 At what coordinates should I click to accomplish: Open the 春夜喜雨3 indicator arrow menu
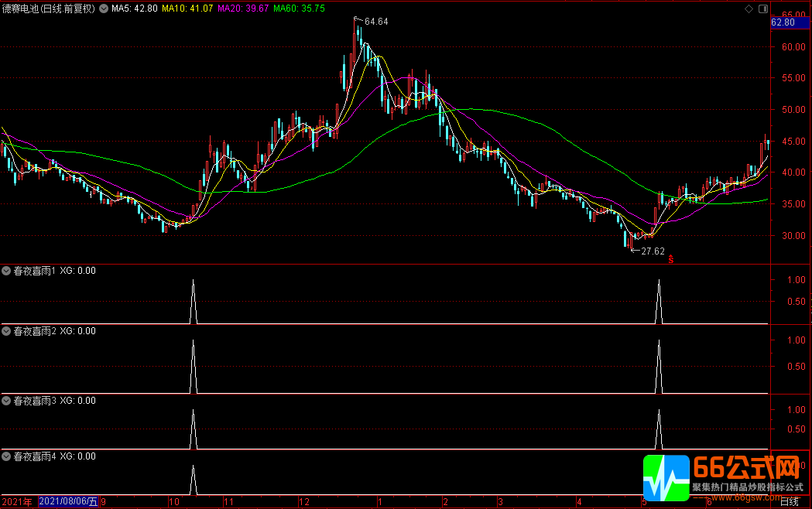6,401
